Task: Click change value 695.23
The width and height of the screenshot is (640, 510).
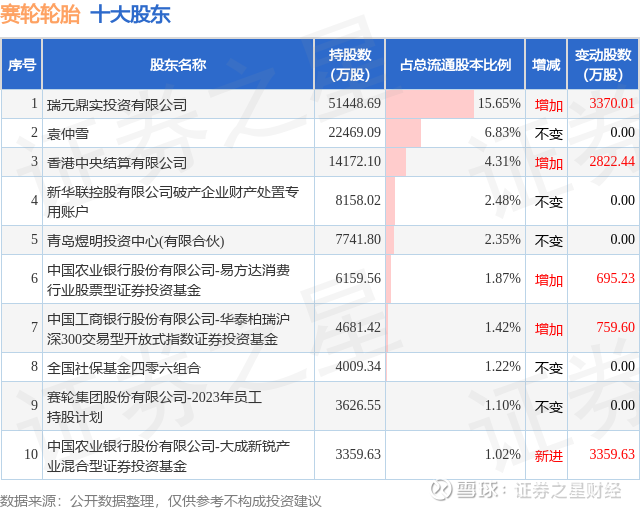Action: (x=616, y=278)
